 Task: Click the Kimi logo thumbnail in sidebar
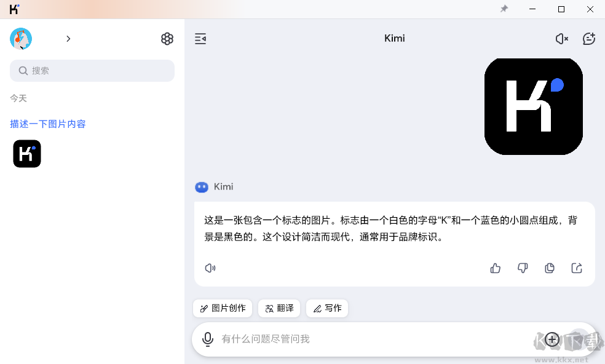click(27, 154)
